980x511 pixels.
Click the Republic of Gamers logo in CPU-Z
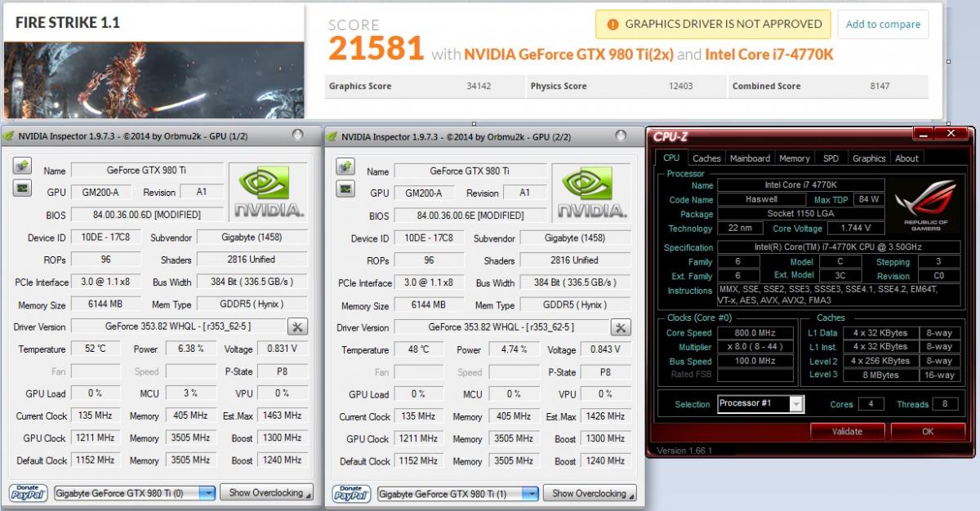926,206
